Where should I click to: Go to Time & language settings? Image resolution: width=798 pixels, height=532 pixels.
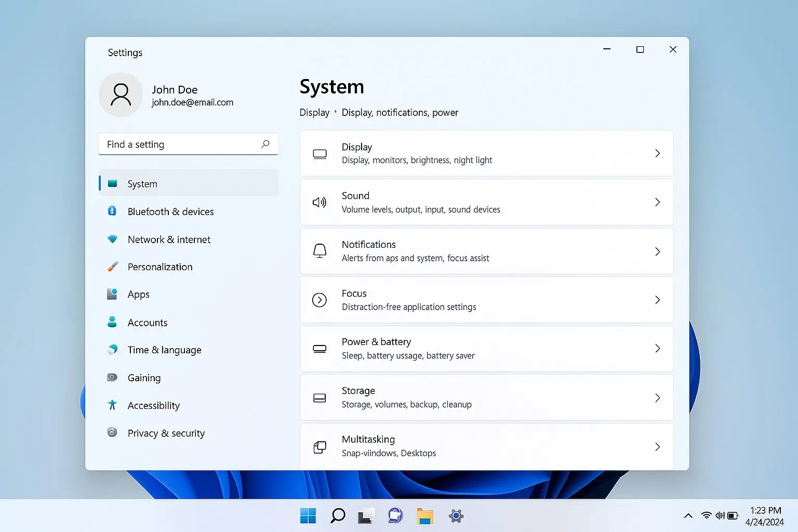pyautogui.click(x=164, y=350)
